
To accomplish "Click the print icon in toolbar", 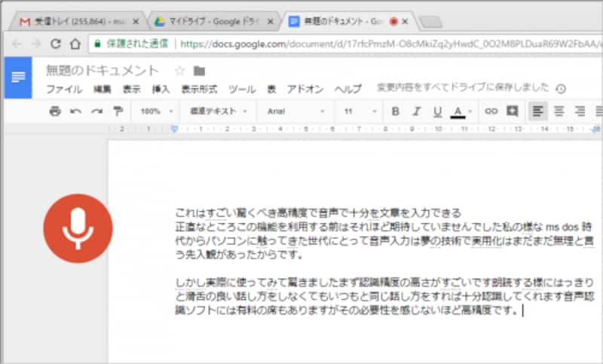I will click(55, 111).
